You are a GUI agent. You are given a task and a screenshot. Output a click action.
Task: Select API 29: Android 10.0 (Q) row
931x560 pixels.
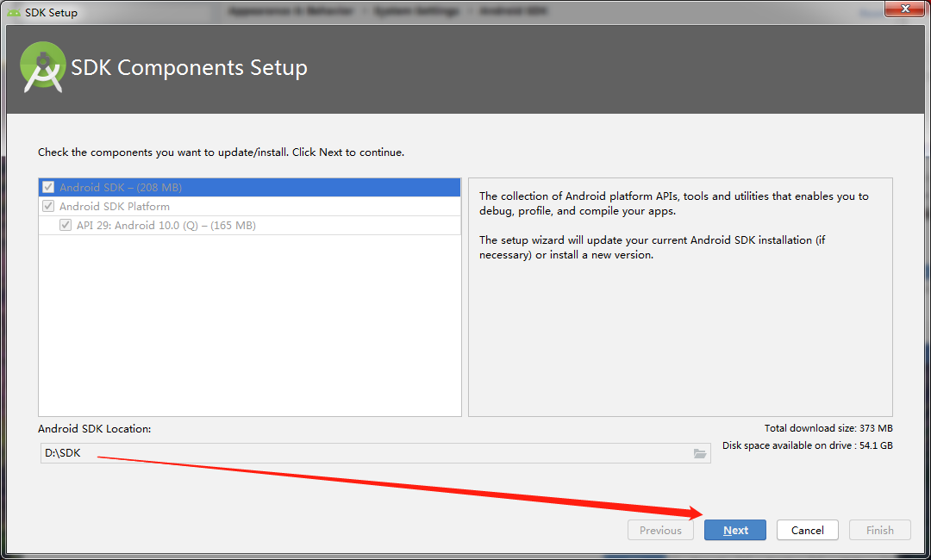(x=249, y=226)
